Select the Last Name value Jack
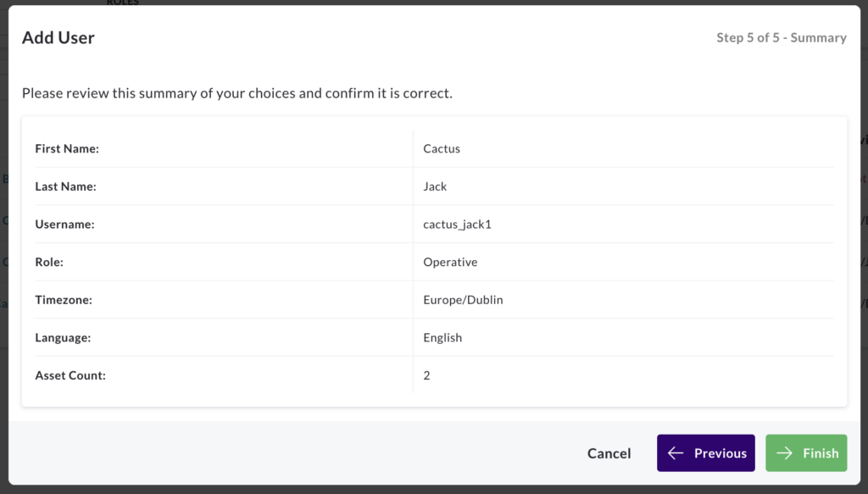868x494 pixels. pyautogui.click(x=435, y=186)
